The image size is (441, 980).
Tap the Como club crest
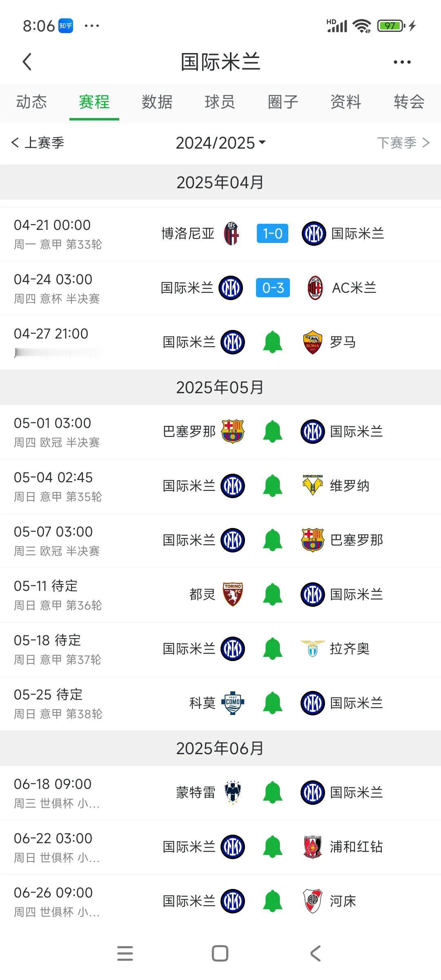[x=232, y=703]
